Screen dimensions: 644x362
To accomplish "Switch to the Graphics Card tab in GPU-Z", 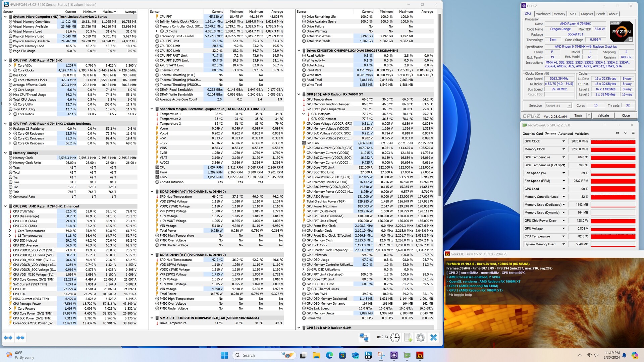I will click(533, 133).
